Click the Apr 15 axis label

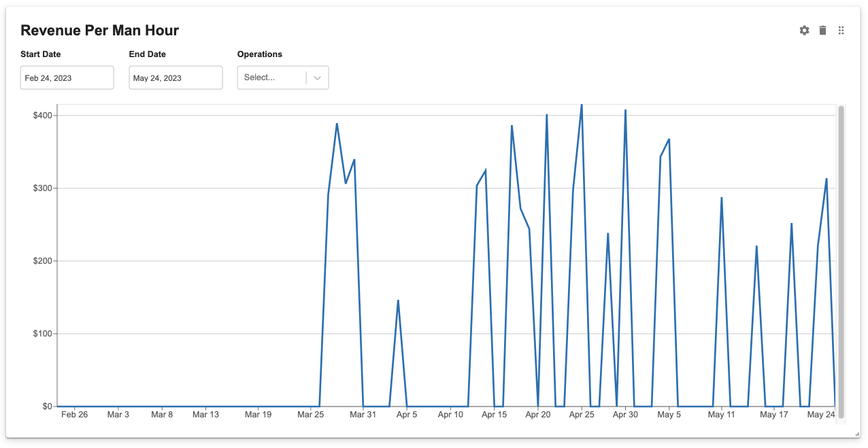(494, 415)
